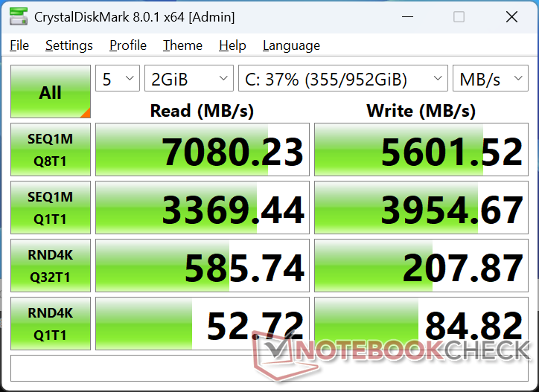
Task: Expand the drive C: selection dropdown
Action: click(342, 79)
